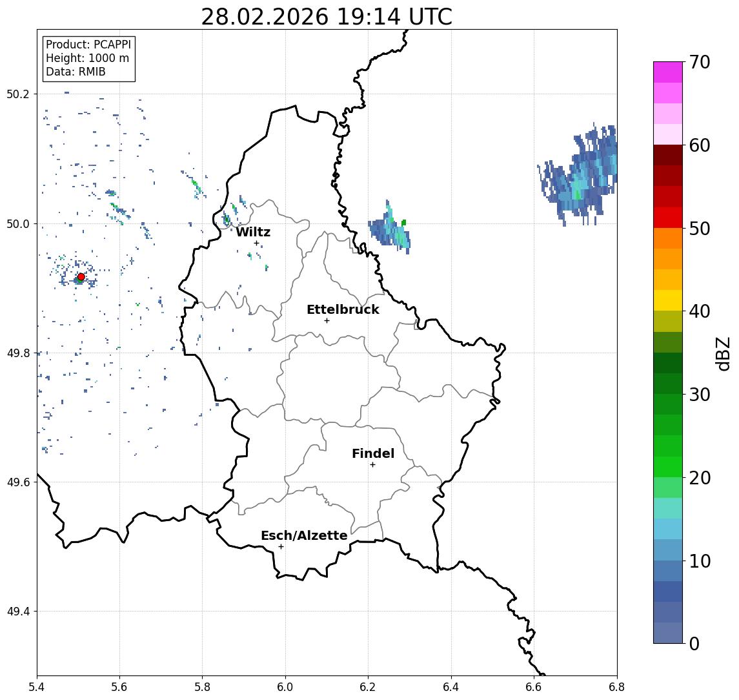Click the 50 dBZ colorbar label

click(x=700, y=229)
